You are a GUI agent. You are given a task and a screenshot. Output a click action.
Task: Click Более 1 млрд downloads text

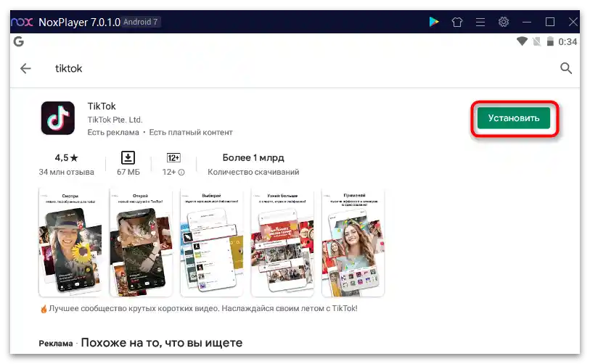tap(253, 157)
